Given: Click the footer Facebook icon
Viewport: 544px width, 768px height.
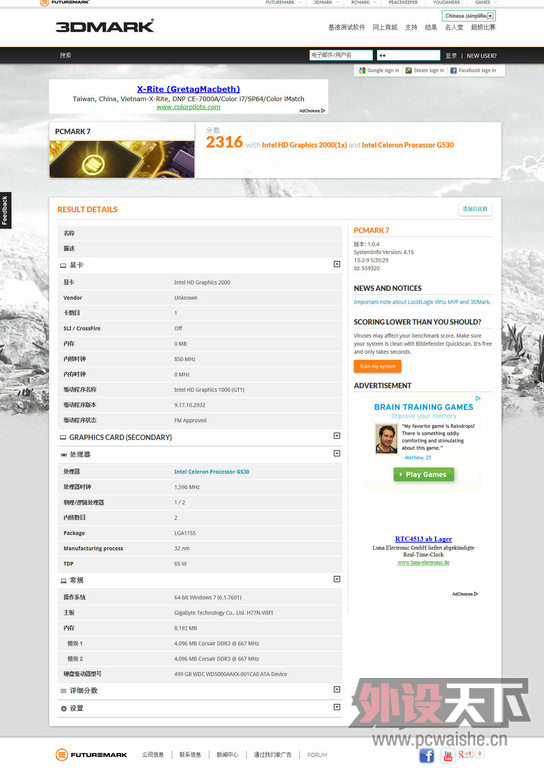Looking at the screenshot, I should pyautogui.click(x=426, y=756).
